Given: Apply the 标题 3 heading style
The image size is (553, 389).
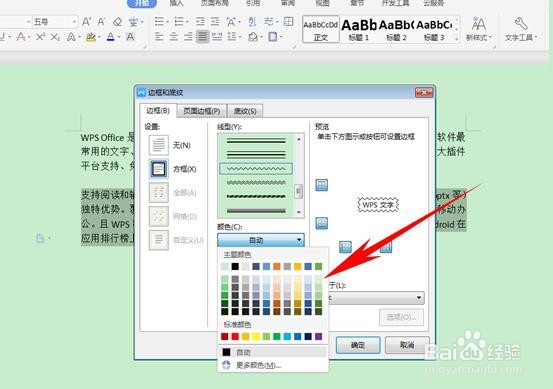Looking at the screenshot, I should (434, 29).
